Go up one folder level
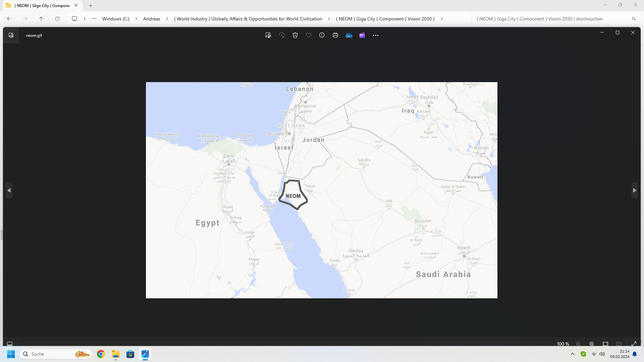The image size is (644, 362). 41,19
